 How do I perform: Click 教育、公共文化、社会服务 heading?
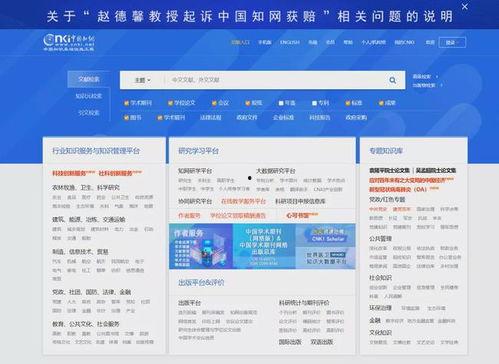86,324
